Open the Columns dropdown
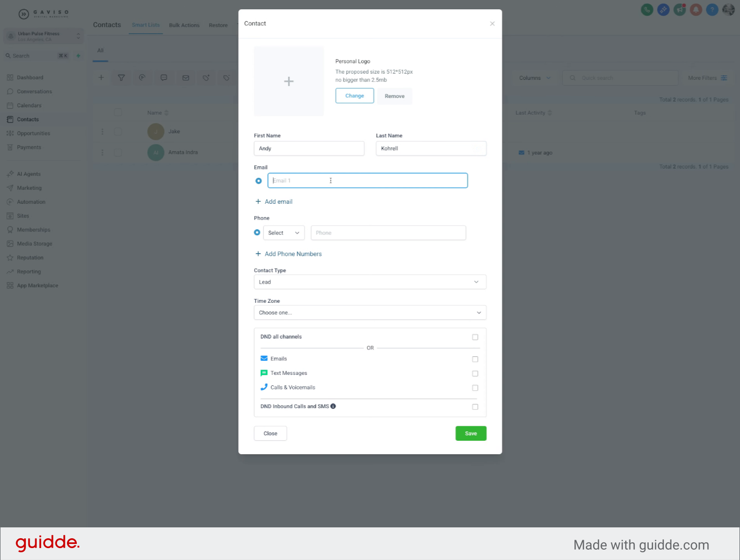This screenshot has height=560, width=740. point(535,78)
